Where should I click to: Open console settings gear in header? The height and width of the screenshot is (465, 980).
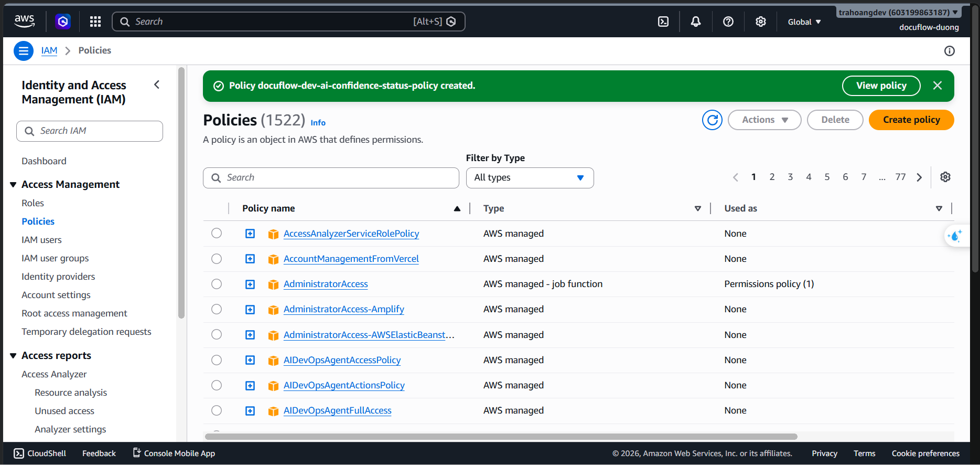[x=761, y=22]
